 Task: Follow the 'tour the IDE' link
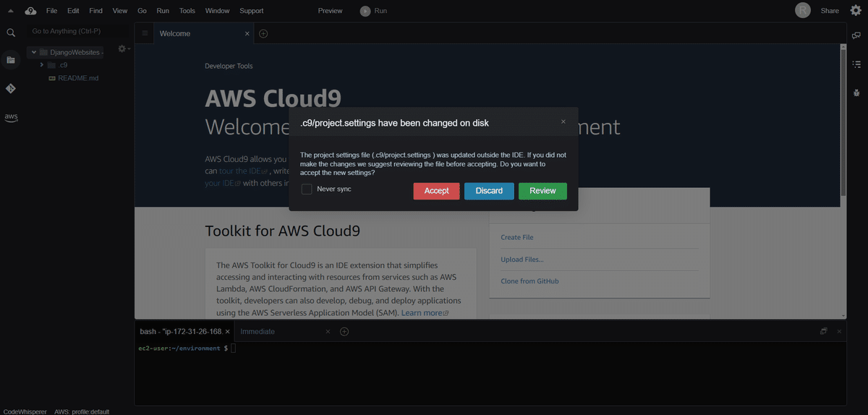coord(243,171)
